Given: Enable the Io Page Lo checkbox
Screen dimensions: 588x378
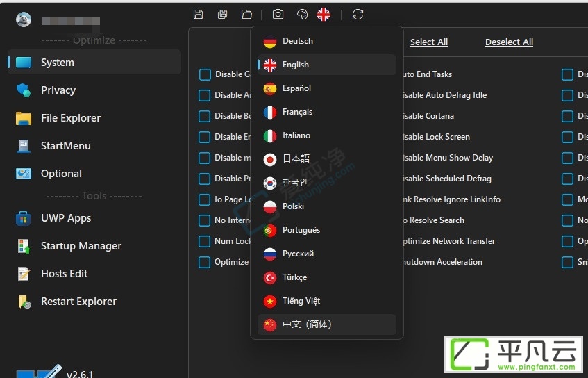Looking at the screenshot, I should click(204, 199).
